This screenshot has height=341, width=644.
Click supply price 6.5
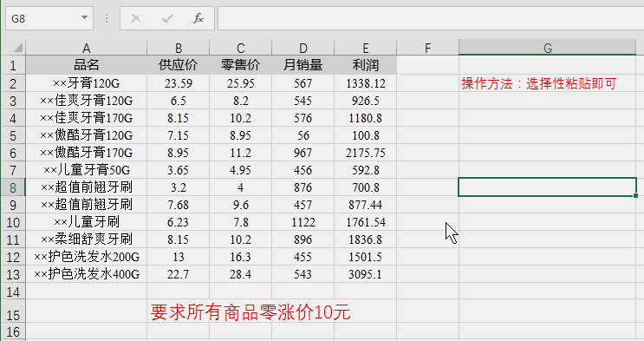tap(179, 101)
